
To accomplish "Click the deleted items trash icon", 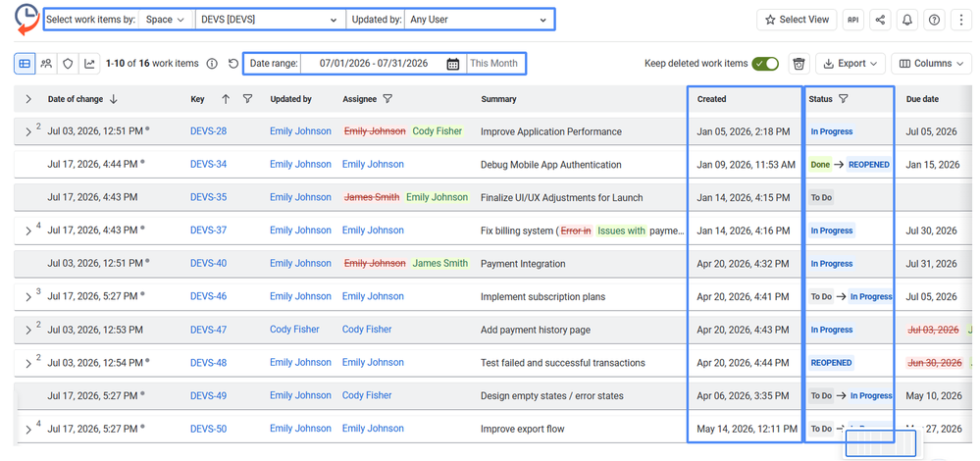I will (x=799, y=63).
